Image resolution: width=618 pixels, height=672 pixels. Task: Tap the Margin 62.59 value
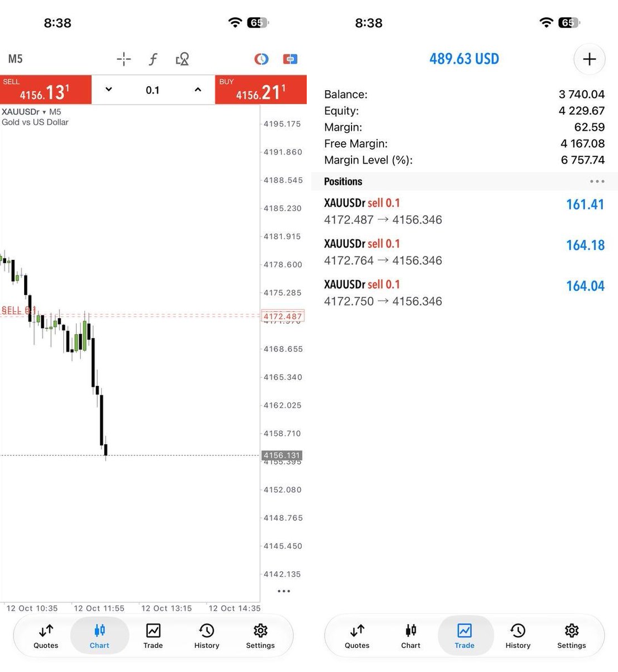coord(589,127)
